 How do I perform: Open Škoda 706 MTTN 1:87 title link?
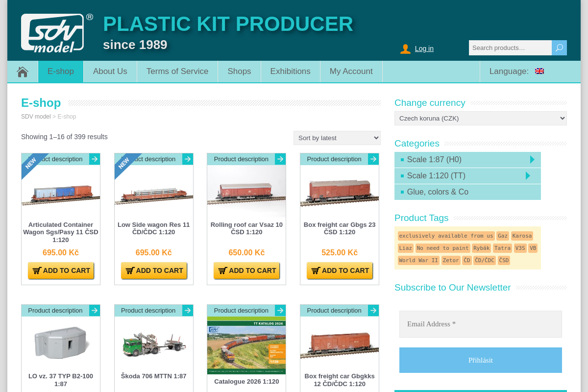click(154, 376)
